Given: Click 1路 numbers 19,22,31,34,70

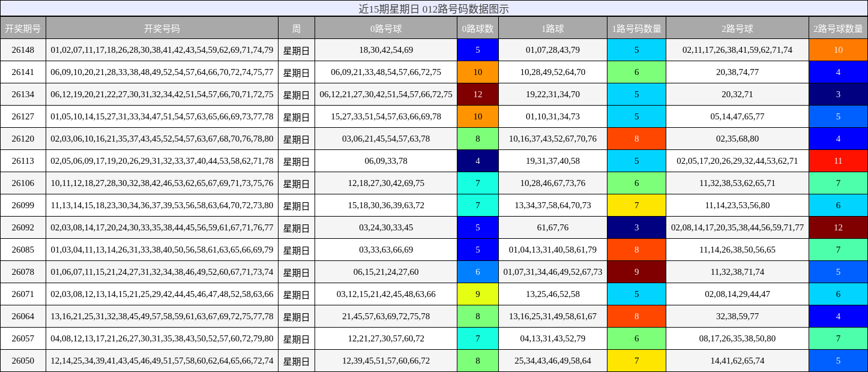Looking at the screenshot, I should click(553, 94).
